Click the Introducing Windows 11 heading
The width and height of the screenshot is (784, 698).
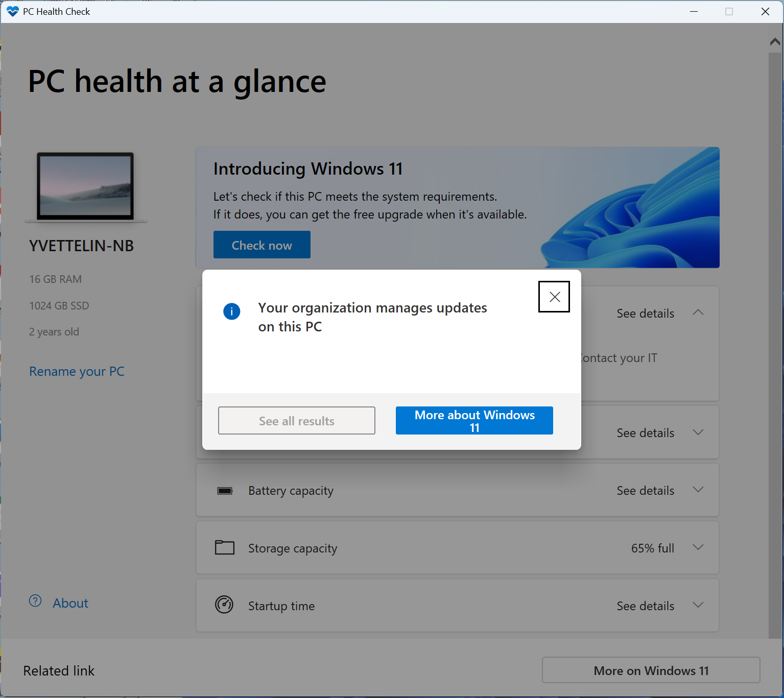click(x=308, y=169)
